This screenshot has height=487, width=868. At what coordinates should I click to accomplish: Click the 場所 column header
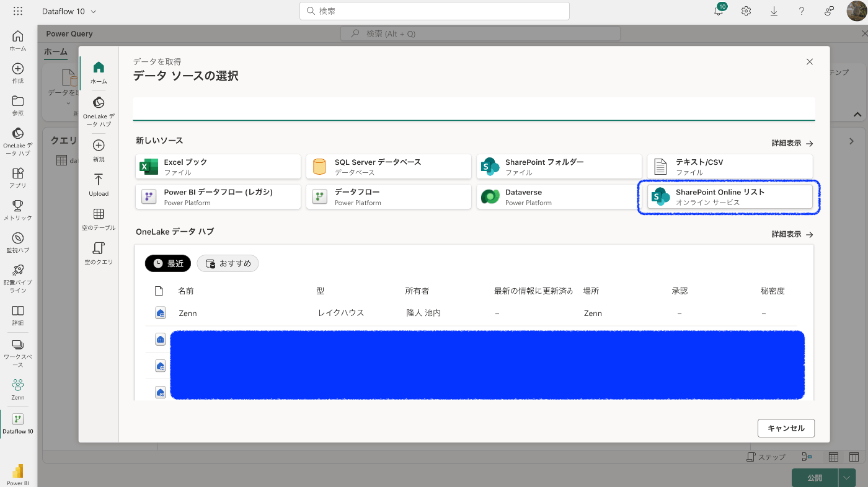point(591,291)
